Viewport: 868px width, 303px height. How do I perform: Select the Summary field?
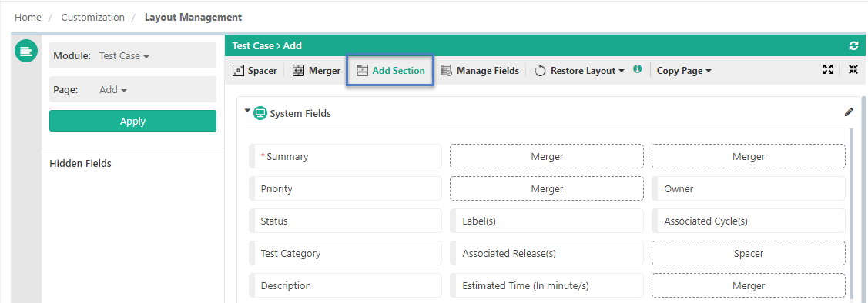click(x=345, y=156)
